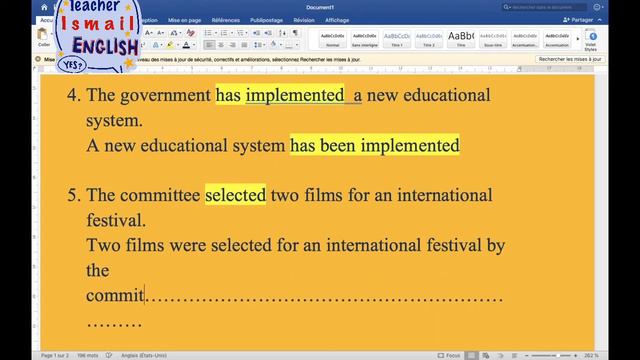Image resolution: width=640 pixels, height=360 pixels.
Task: Apply the Titre 2 style
Action: point(429,39)
